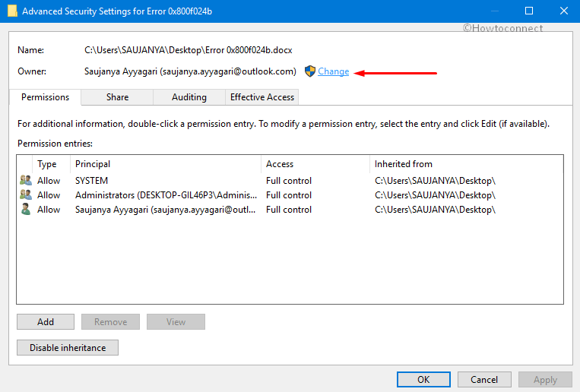Click Full control in the Administrators row
This screenshot has width=580, height=392.
pos(289,195)
